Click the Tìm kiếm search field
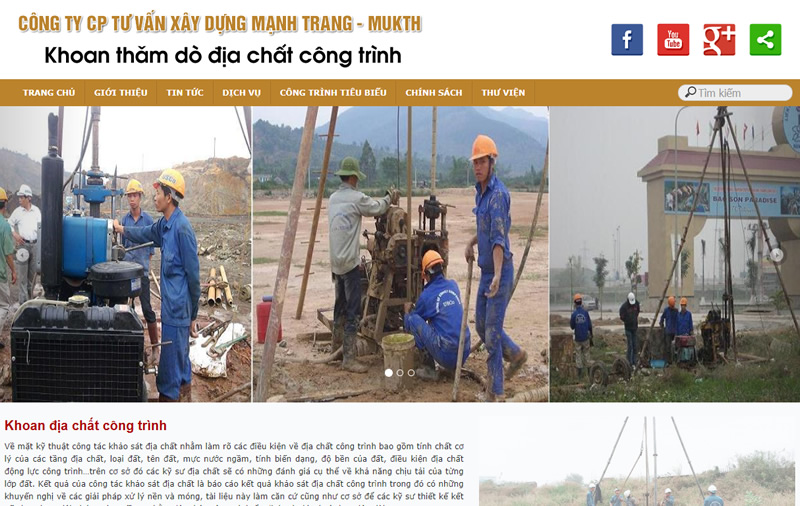 coord(735,93)
